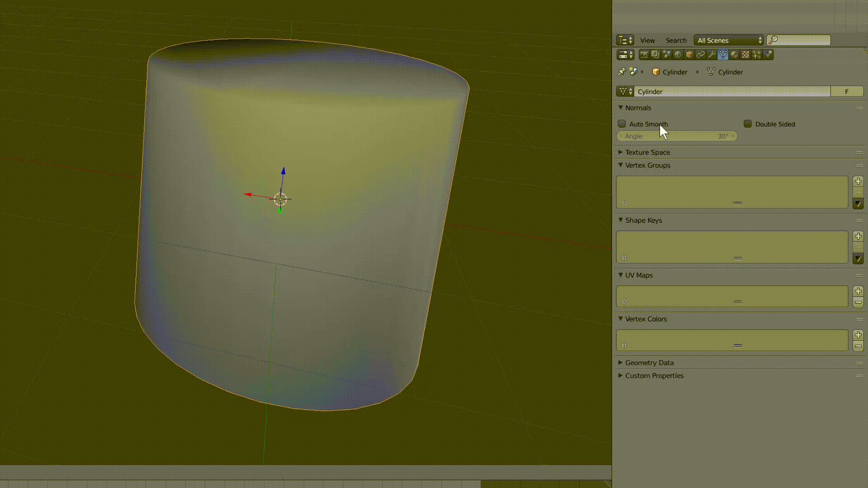This screenshot has height=488, width=868.
Task: Open the Texture checkered properties tab
Action: [x=745, y=54]
